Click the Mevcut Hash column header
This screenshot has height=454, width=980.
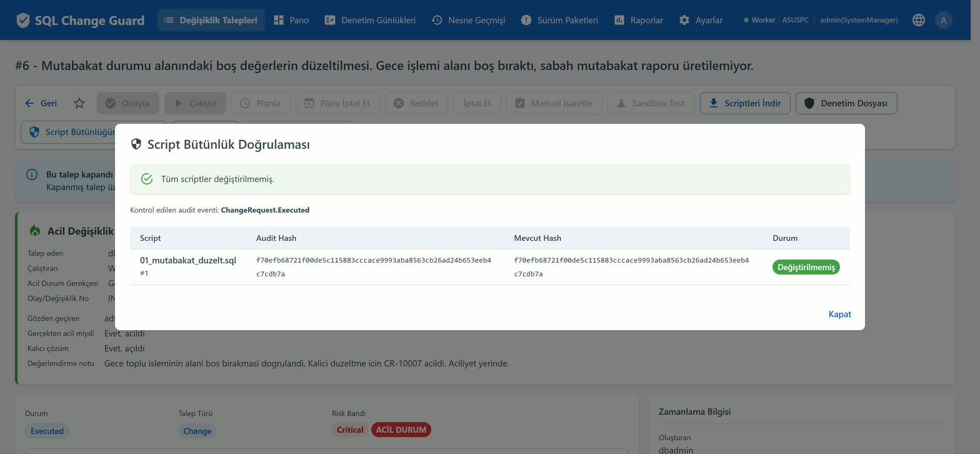click(537, 238)
